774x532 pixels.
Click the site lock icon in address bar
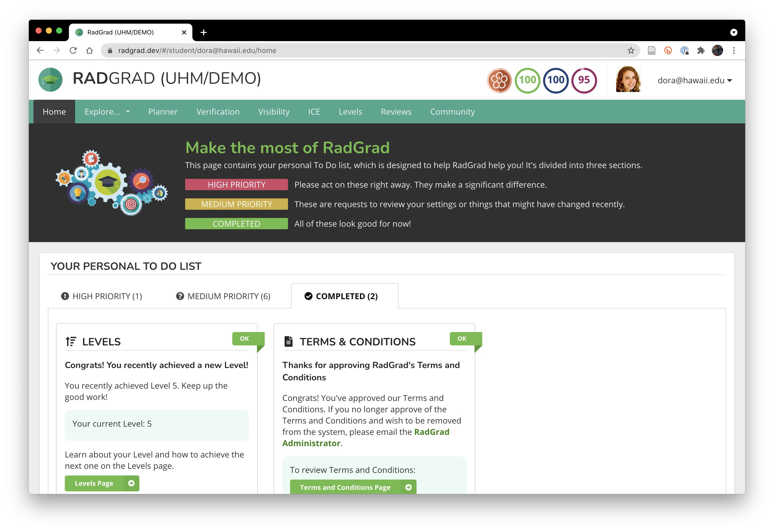click(x=110, y=50)
